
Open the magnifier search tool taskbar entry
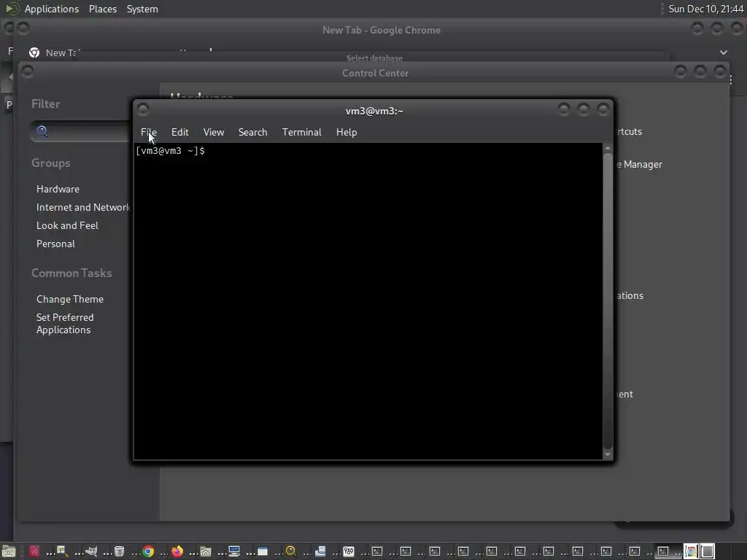click(x=290, y=551)
